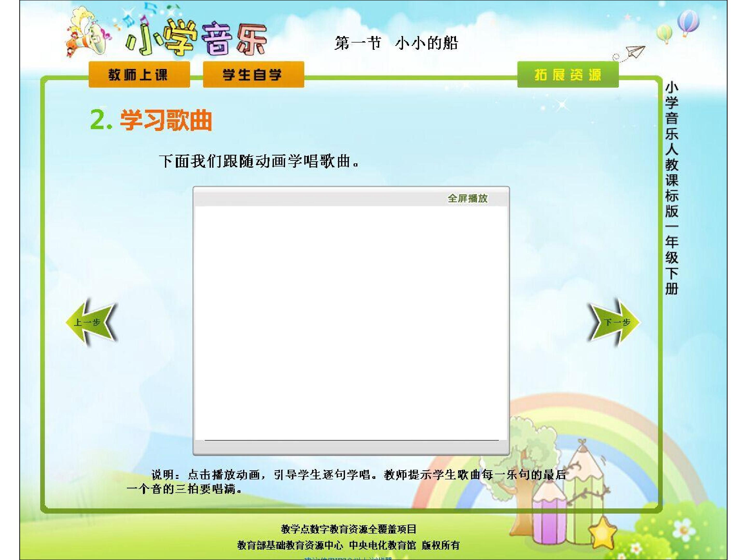Click the 全屏播放 fullscreen link
This screenshot has height=560, width=747.
coord(467,198)
